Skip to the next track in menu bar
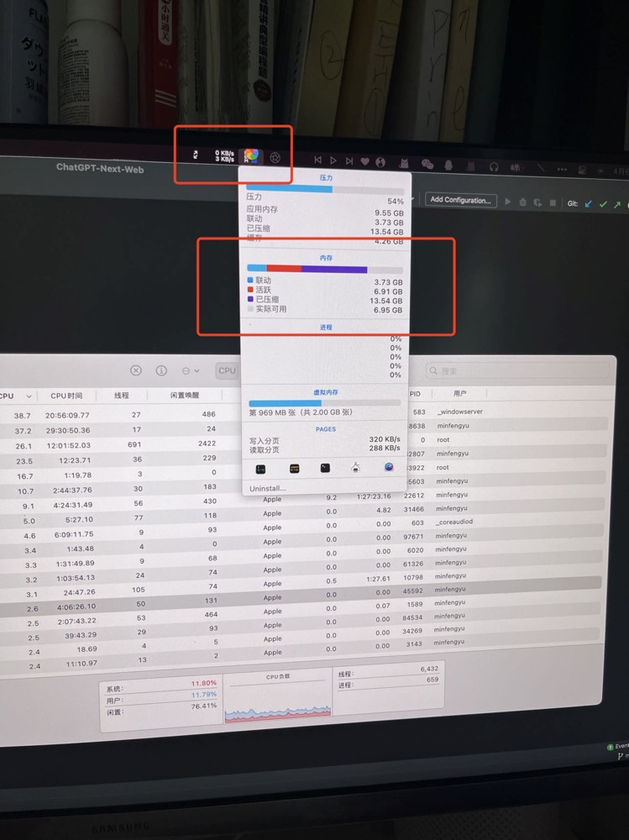Image resolution: width=629 pixels, height=840 pixels. (349, 160)
